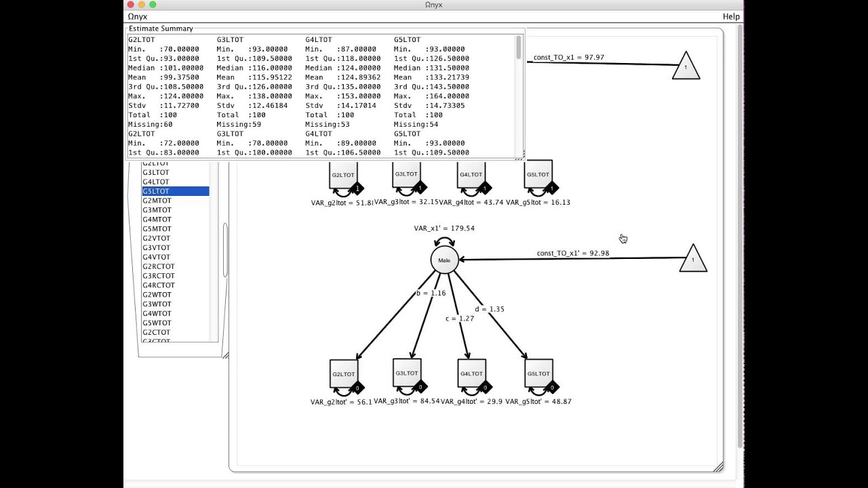Select G4LTOT in the variable list
The image size is (868, 488).
tap(176, 182)
